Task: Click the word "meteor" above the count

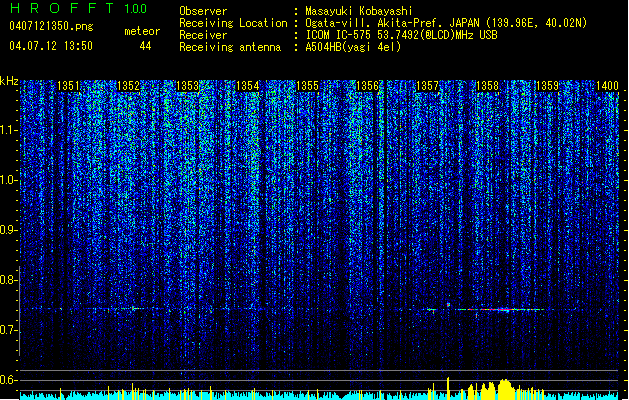Action: pos(142,31)
